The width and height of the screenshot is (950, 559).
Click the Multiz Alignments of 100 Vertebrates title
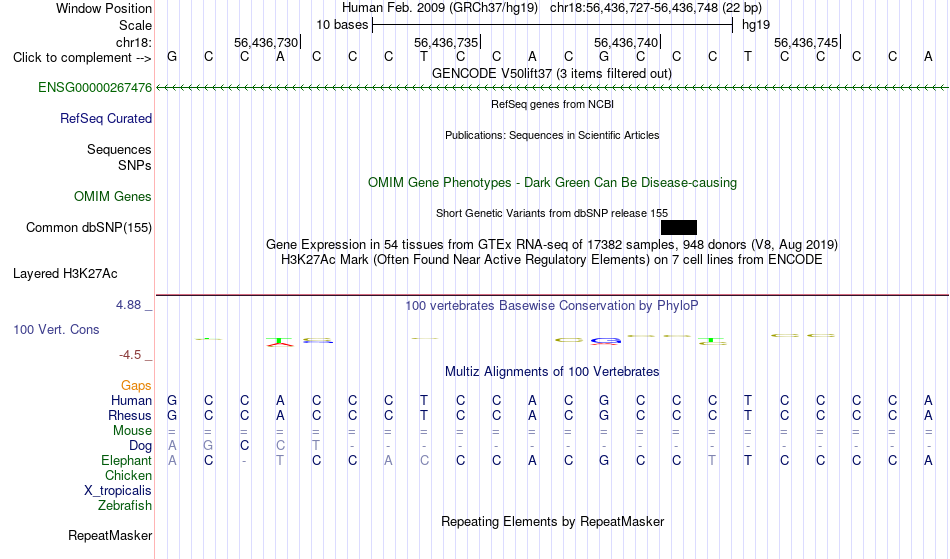click(x=552, y=372)
